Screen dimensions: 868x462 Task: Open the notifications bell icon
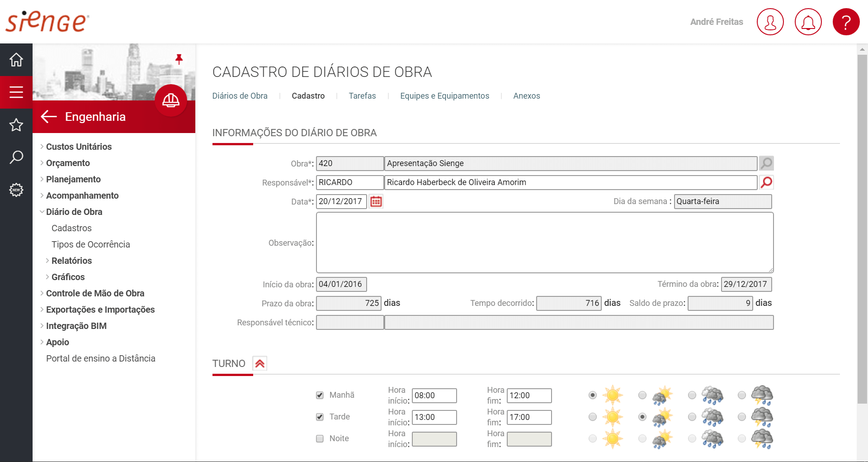[808, 22]
